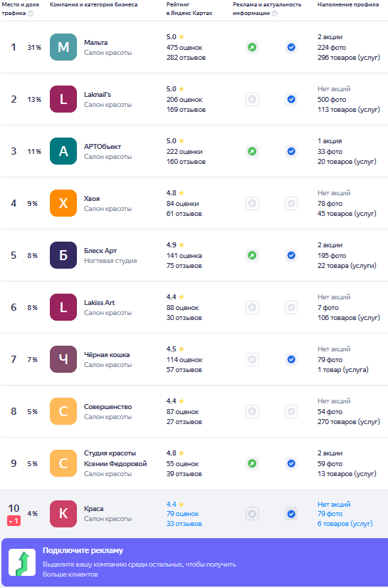388x588 pixels.
Task: Click the green advertising icon for АРТОбъект
Action: click(x=253, y=152)
